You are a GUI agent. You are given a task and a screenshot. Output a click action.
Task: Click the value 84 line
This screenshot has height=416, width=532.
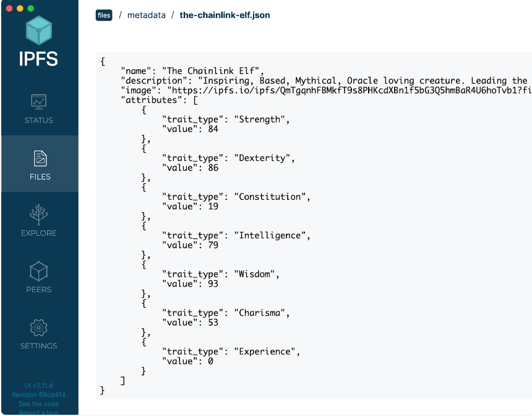pos(190,129)
